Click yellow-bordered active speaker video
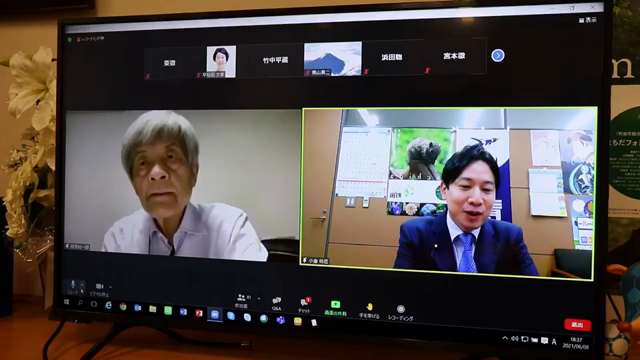 pos(448,194)
